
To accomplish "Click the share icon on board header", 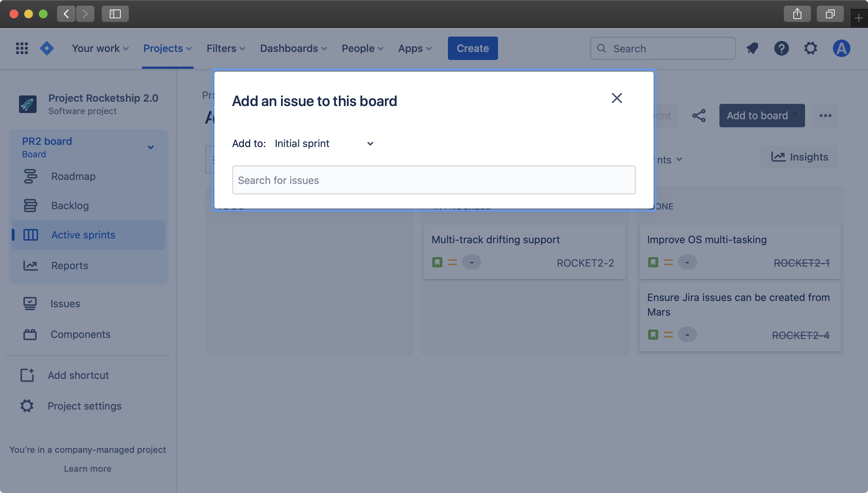I will [x=700, y=115].
